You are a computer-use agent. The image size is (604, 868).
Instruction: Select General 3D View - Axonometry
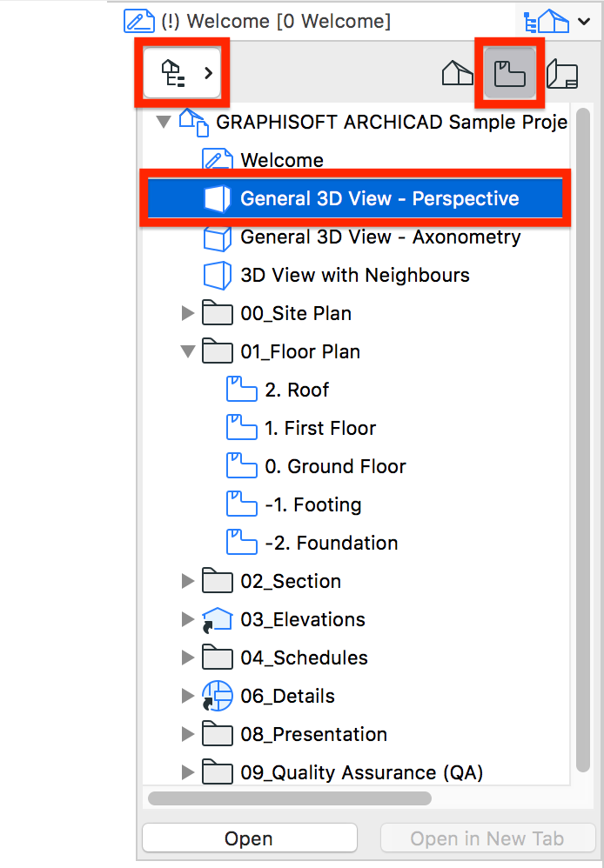tap(380, 237)
